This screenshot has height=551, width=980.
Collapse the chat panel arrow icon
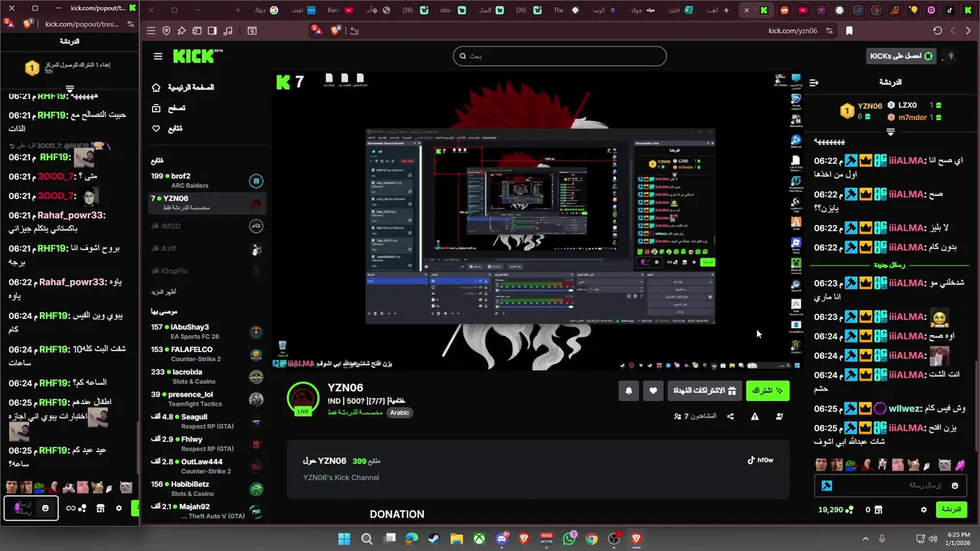point(814,83)
